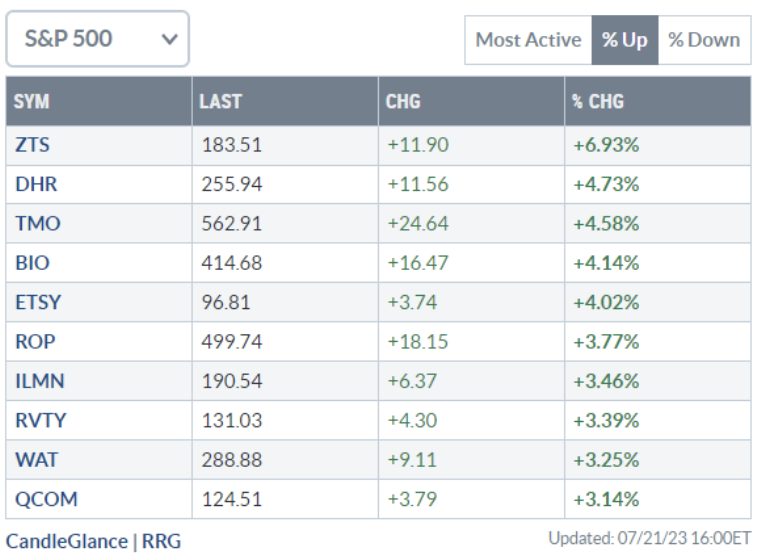
Task: Open the CandleGlance link
Action: coord(67,542)
